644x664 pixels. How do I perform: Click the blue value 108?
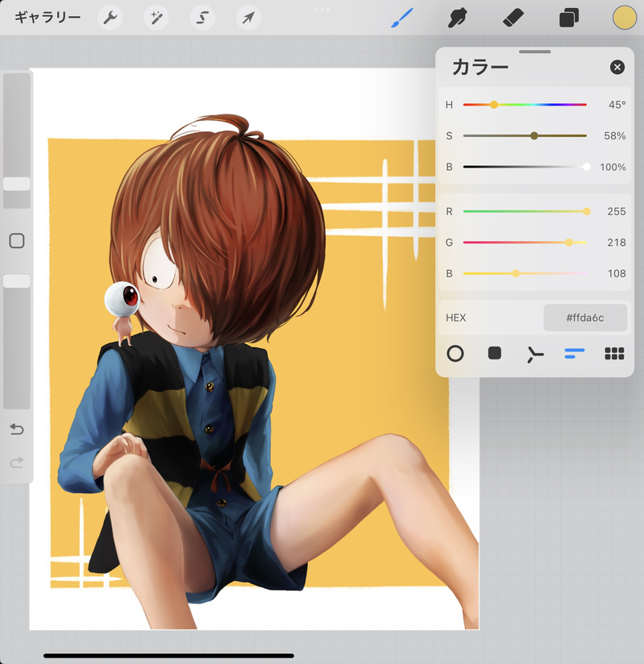click(617, 273)
